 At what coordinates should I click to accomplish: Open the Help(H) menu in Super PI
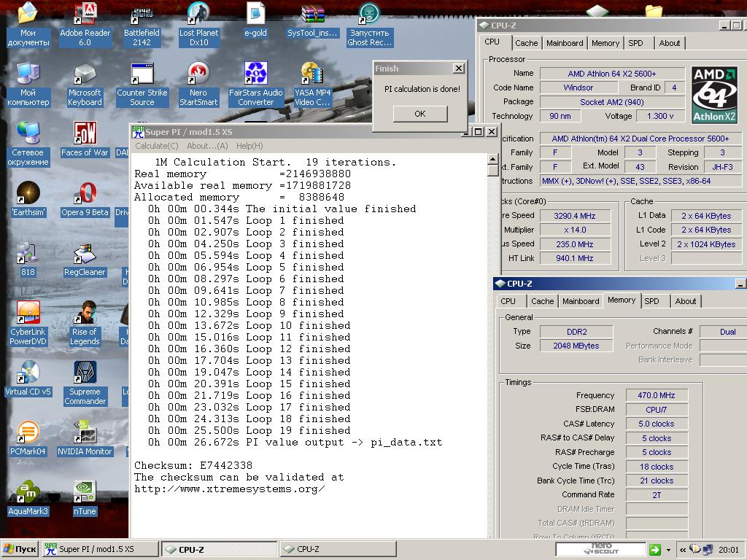point(249,146)
